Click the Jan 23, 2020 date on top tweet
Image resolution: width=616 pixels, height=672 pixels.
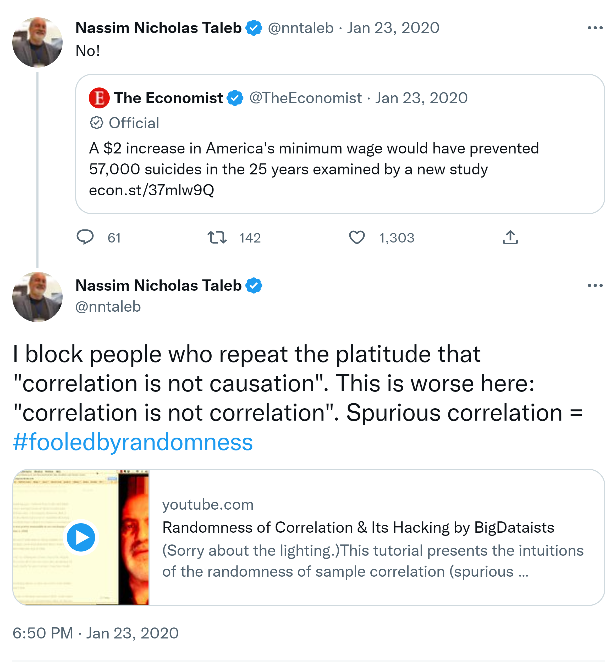tap(393, 28)
